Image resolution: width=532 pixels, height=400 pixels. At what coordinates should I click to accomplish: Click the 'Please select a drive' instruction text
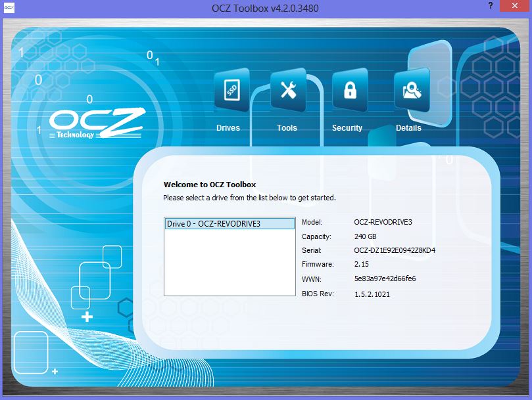(249, 198)
